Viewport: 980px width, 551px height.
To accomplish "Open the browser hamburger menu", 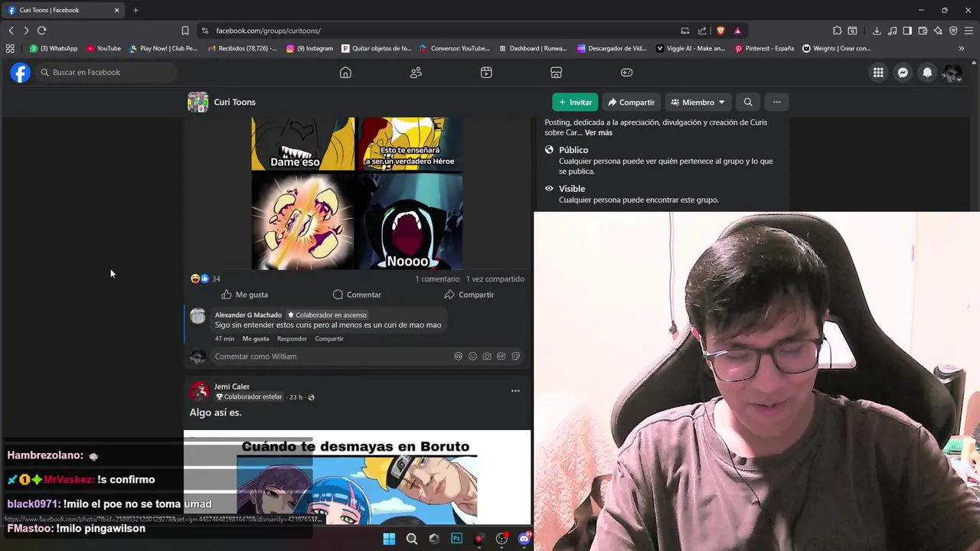I will (969, 31).
